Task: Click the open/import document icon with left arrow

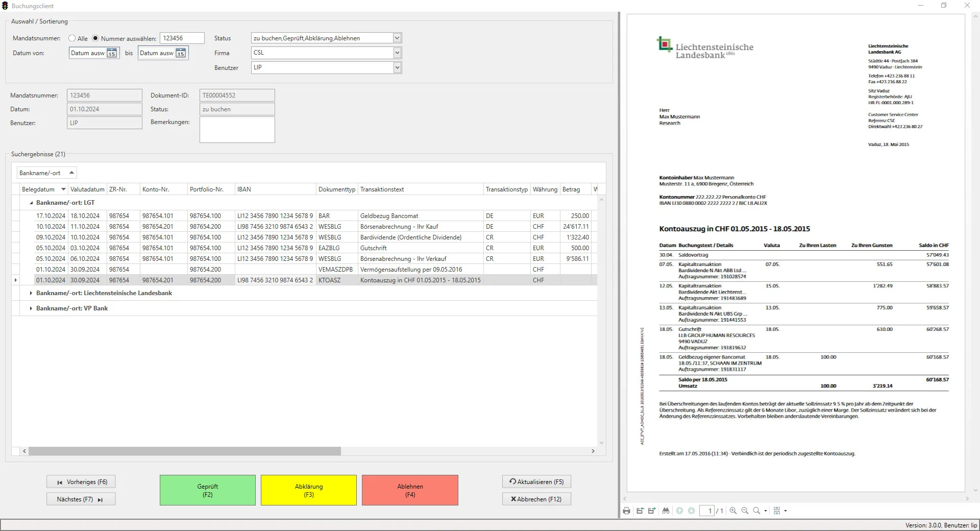Action: coord(640,511)
